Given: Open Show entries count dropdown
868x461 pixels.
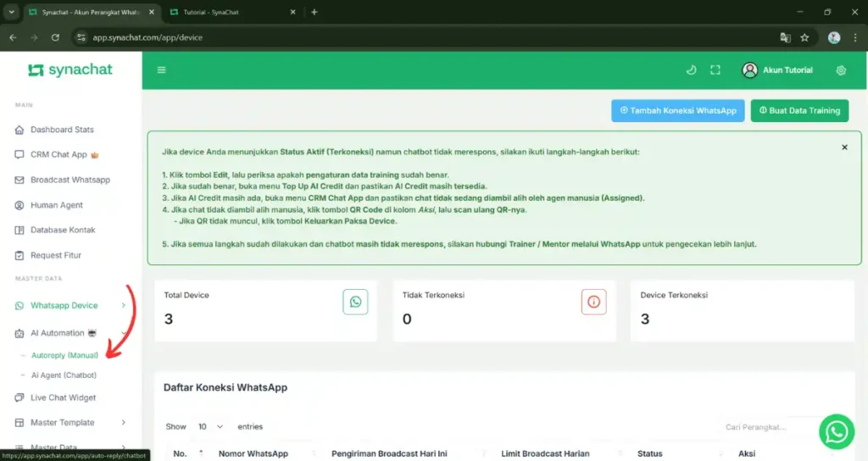Looking at the screenshot, I should pyautogui.click(x=210, y=427).
